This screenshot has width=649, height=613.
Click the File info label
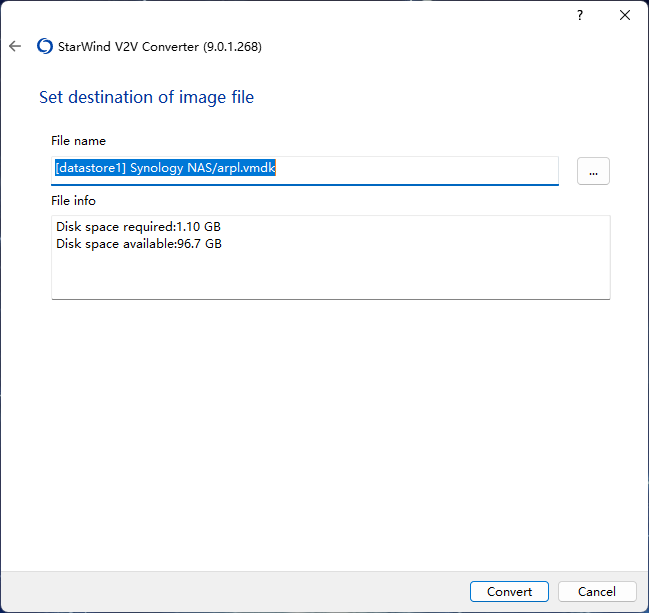click(x=73, y=201)
